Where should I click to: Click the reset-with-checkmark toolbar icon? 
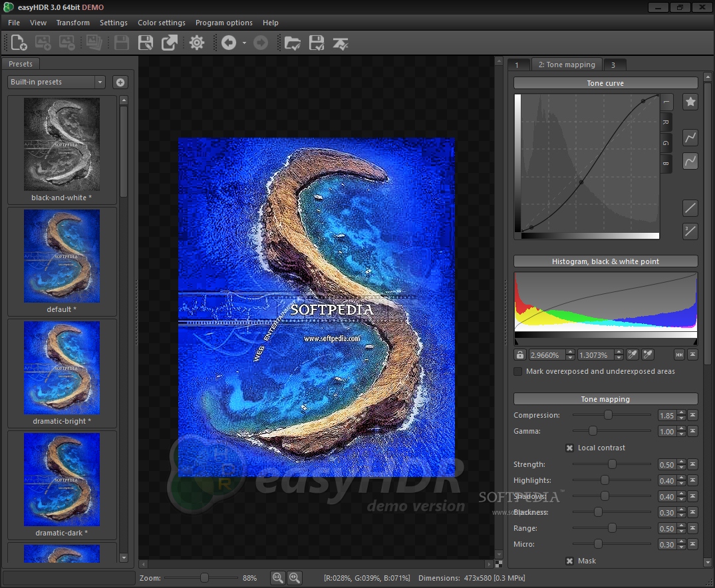(341, 43)
